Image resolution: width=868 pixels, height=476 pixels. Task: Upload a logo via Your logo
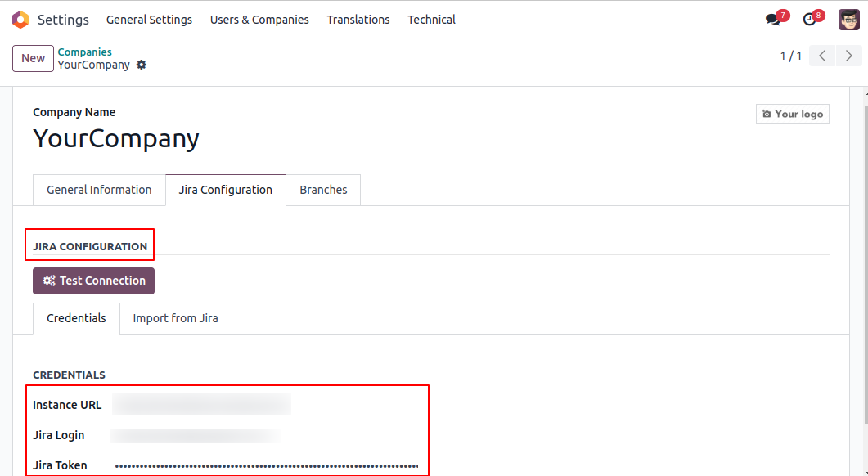tap(792, 114)
